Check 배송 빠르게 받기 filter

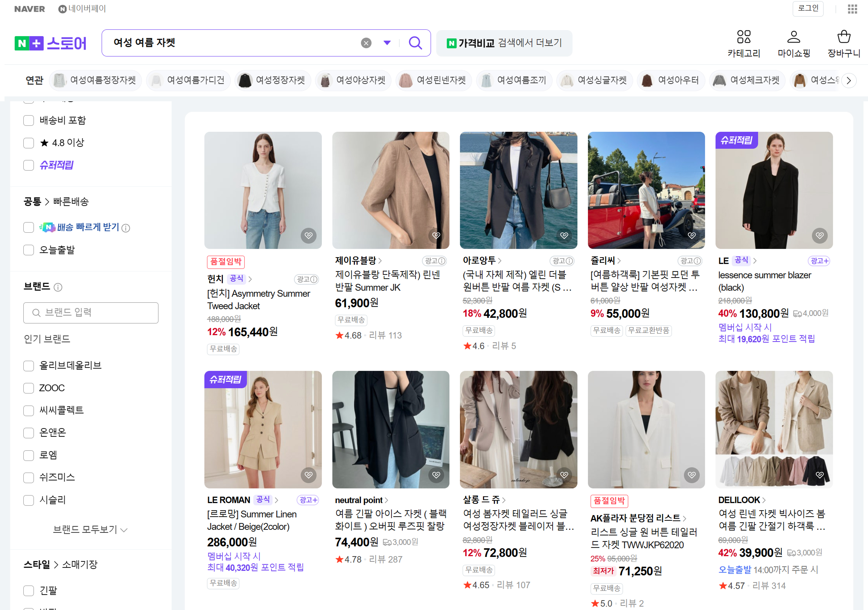29,227
